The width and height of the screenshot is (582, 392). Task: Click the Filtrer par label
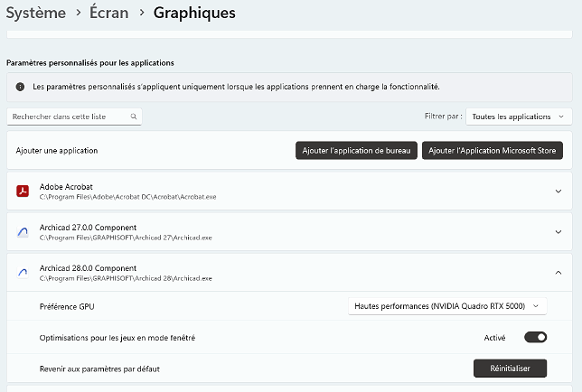click(443, 117)
